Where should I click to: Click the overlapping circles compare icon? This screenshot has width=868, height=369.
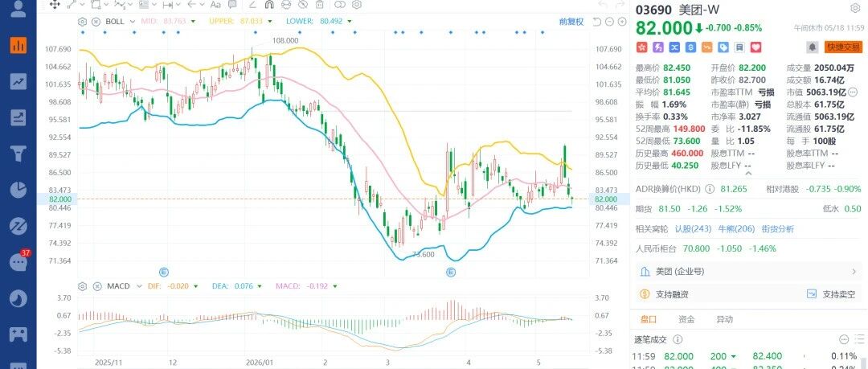(x=340, y=5)
